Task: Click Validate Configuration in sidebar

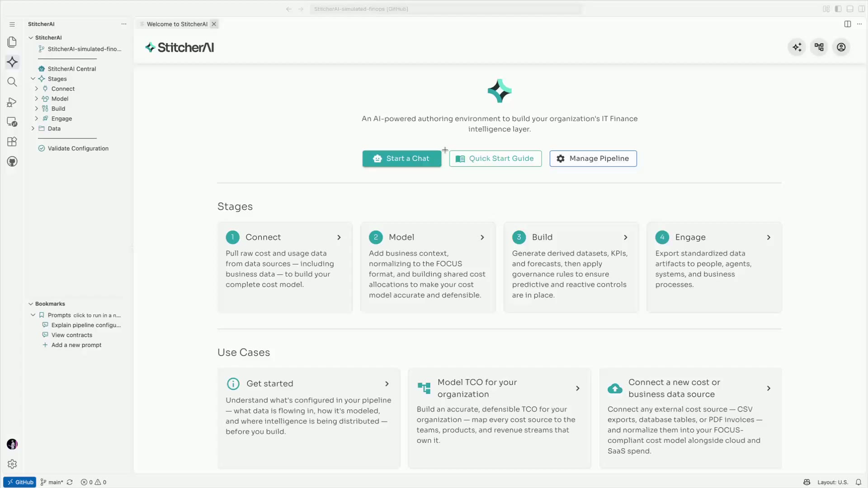Action: click(x=74, y=148)
